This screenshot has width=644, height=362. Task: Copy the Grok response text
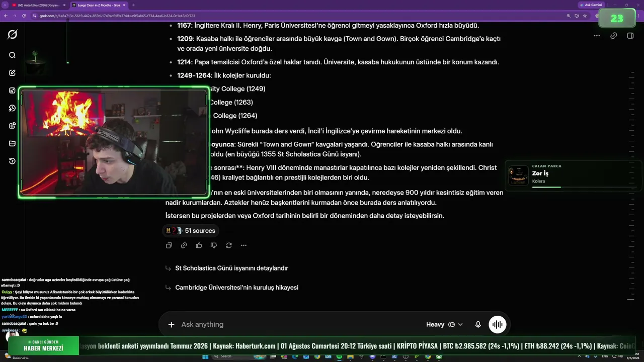[169, 245]
